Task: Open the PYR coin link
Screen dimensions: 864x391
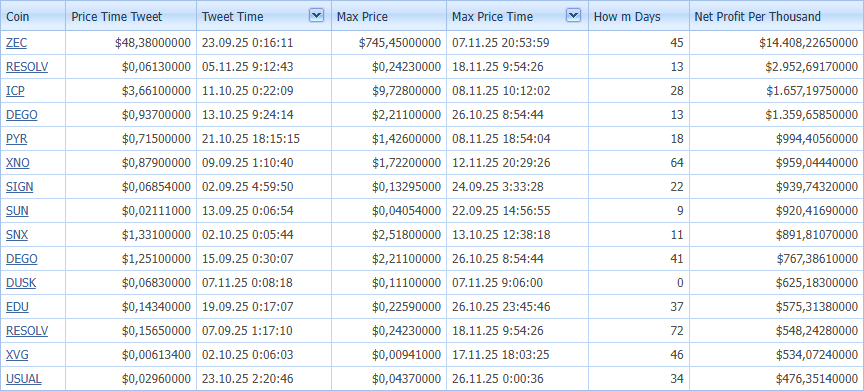Action: coord(17,139)
